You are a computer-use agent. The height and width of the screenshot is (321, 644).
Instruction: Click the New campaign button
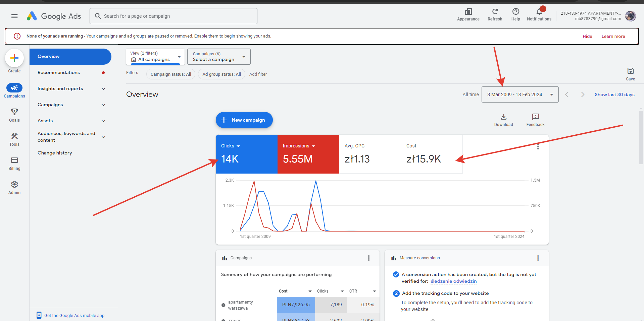coord(244,120)
